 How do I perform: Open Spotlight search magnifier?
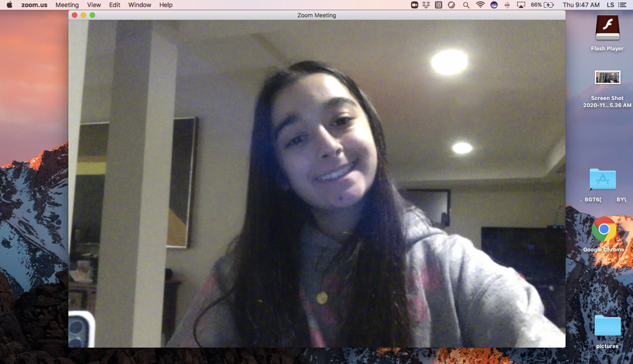pyautogui.click(x=466, y=5)
